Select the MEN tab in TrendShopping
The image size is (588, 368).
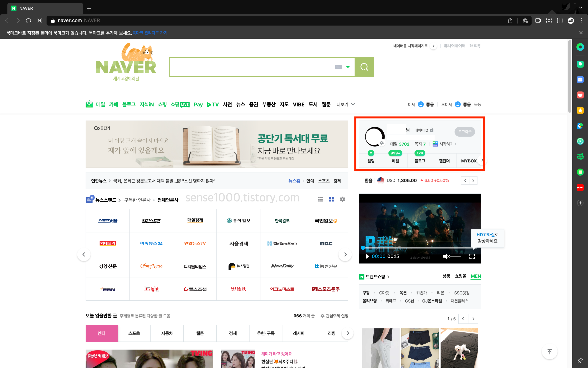pos(476,276)
